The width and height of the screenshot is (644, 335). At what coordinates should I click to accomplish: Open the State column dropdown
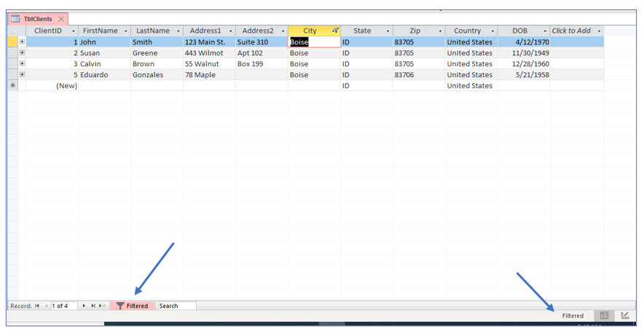[x=388, y=31]
